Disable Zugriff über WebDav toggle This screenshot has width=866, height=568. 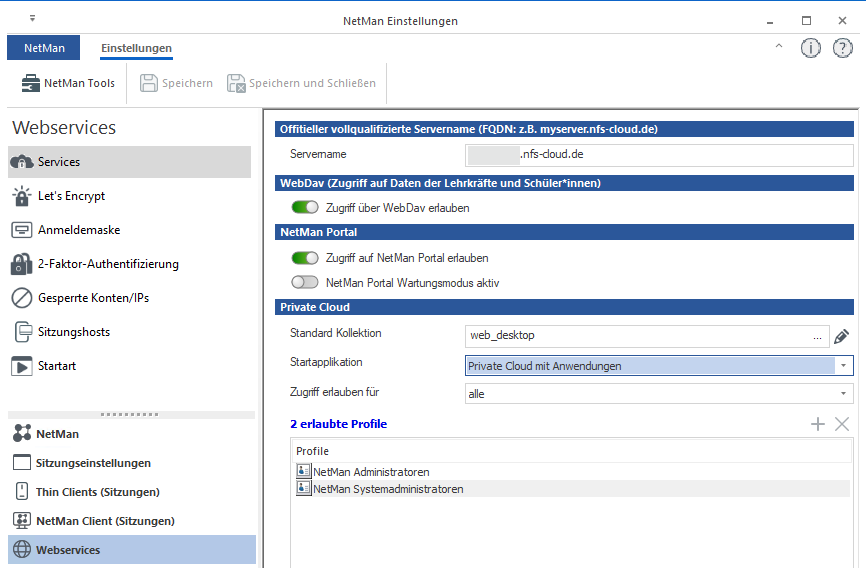[x=304, y=208]
